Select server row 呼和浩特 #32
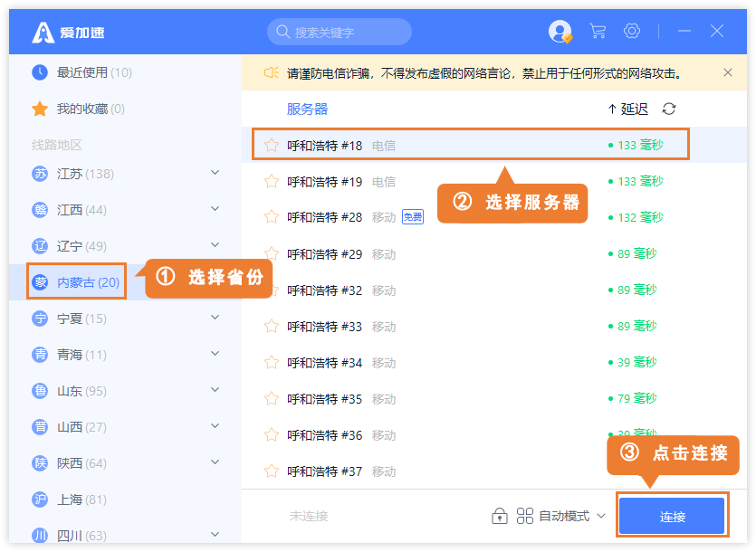The height and width of the screenshot is (552, 756). (x=494, y=290)
